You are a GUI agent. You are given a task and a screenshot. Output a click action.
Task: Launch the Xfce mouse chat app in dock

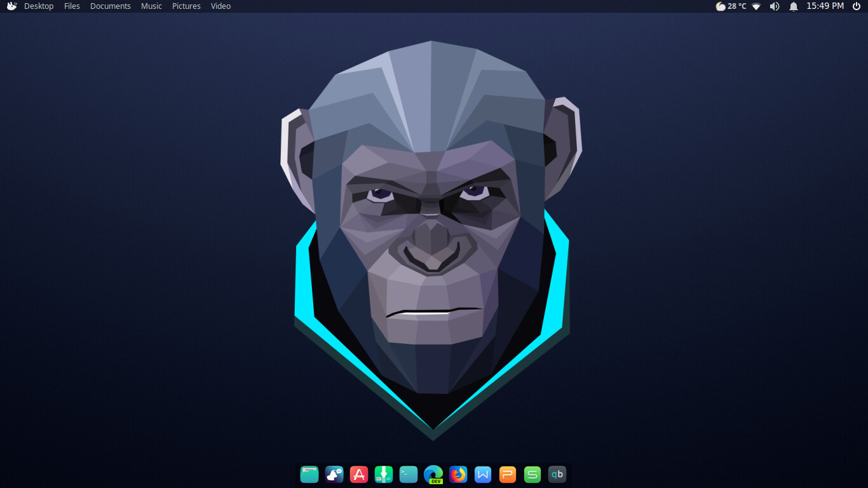coord(334,474)
